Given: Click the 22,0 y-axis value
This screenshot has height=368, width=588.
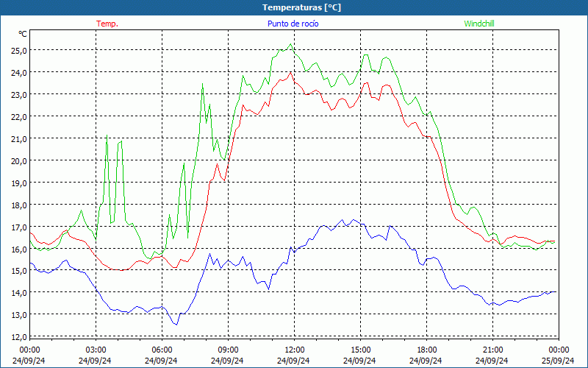Looking at the screenshot, I should click(x=18, y=117).
